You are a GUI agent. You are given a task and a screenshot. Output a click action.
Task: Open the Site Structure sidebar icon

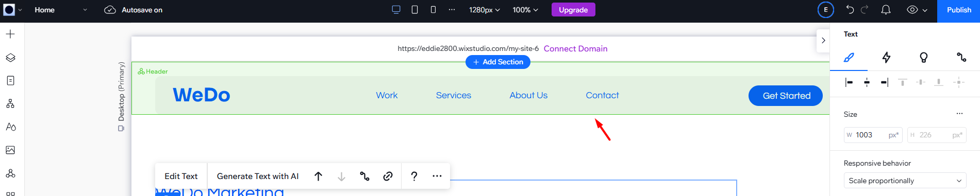click(10, 104)
